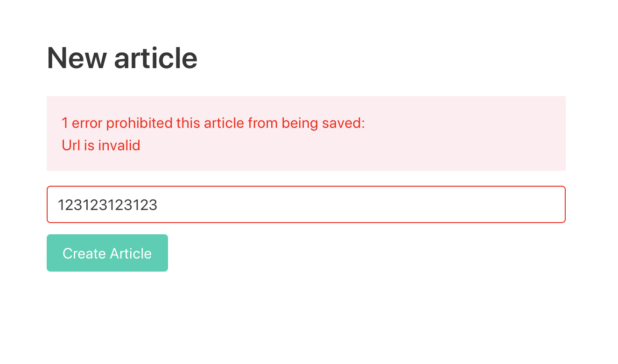618x364 pixels.
Task: Click the "Url" word in the validation error
Action: coord(71,146)
